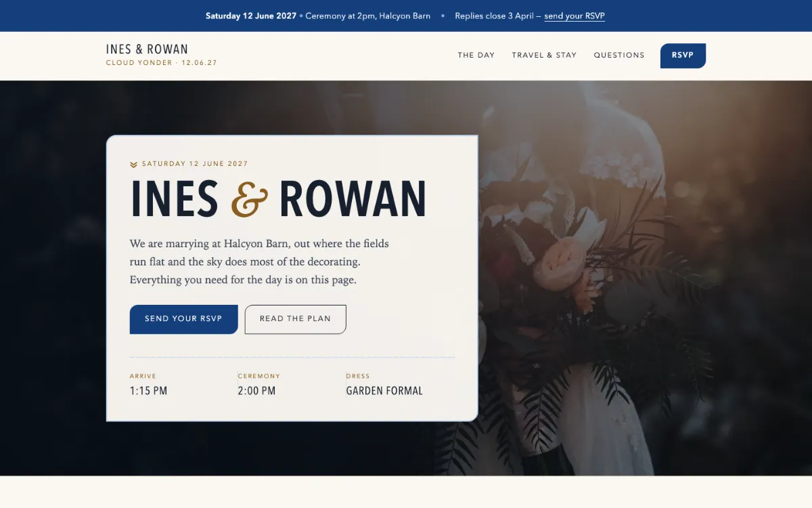Screen dimensions: 812x508
Task: Click the "We are marrying at Halcyon Barn" paragraph
Action: [x=259, y=261]
